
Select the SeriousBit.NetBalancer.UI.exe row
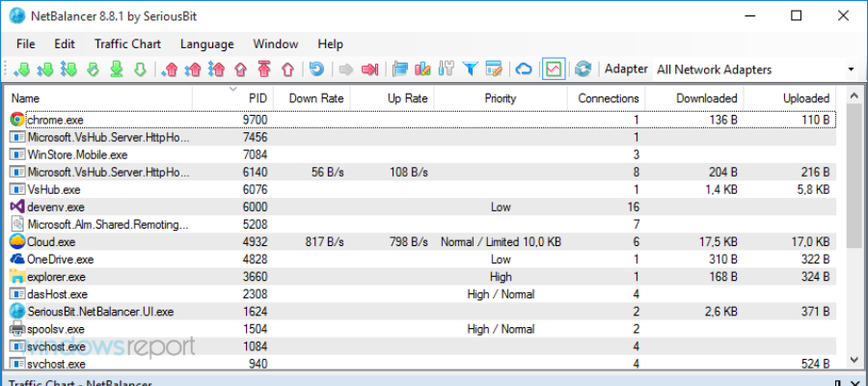click(421, 312)
